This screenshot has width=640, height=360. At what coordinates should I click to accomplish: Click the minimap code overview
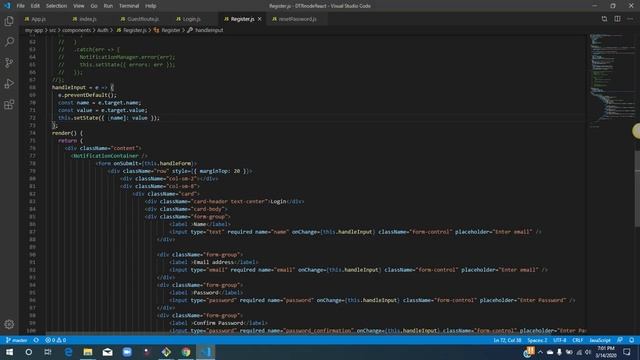tap(611, 82)
